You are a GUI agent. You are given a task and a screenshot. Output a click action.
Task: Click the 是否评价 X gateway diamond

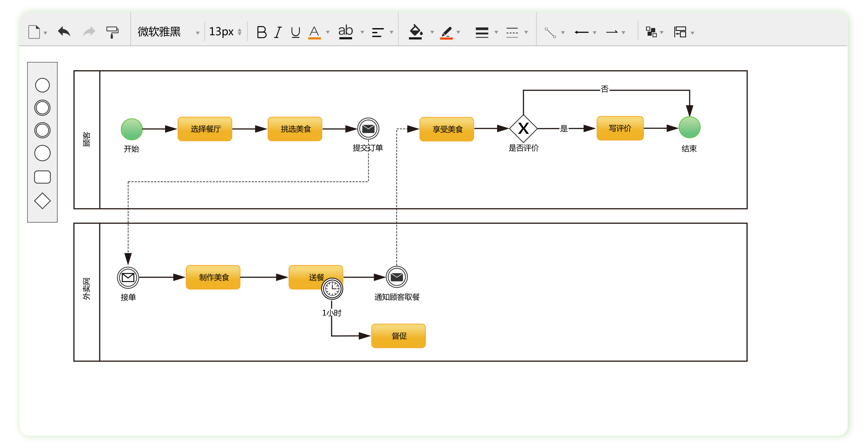(523, 129)
